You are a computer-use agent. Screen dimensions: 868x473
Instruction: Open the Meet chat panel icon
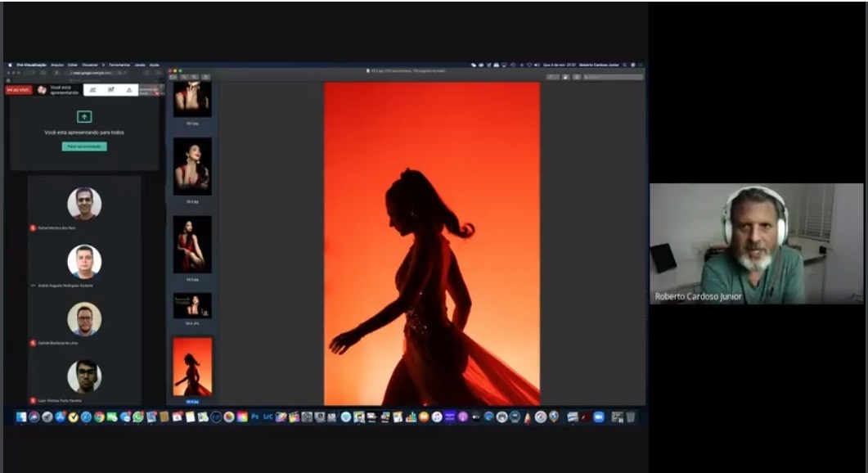[x=110, y=90]
